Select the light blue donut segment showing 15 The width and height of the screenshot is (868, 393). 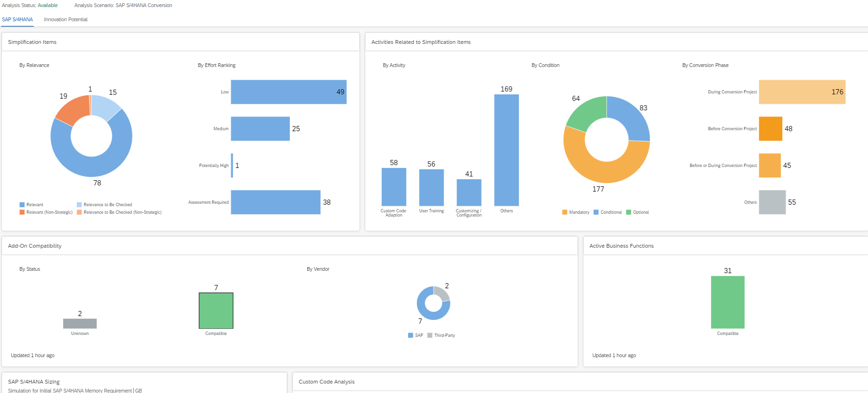[x=104, y=106]
